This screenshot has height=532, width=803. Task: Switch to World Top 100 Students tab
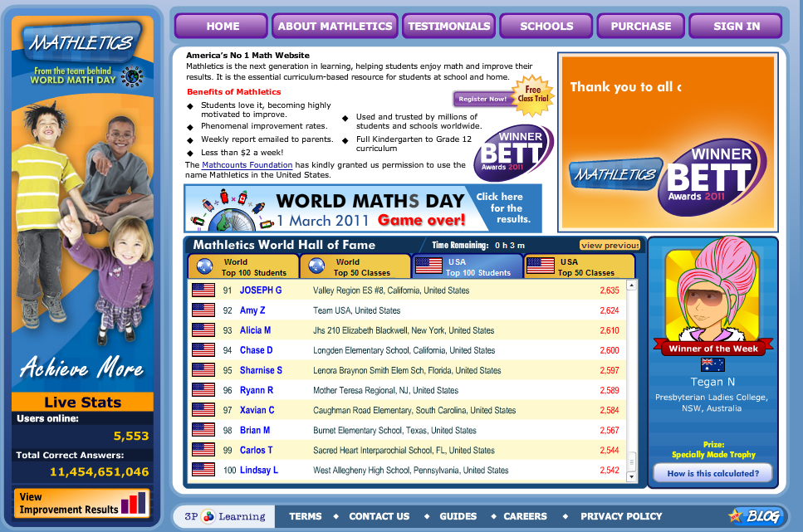[244, 266]
